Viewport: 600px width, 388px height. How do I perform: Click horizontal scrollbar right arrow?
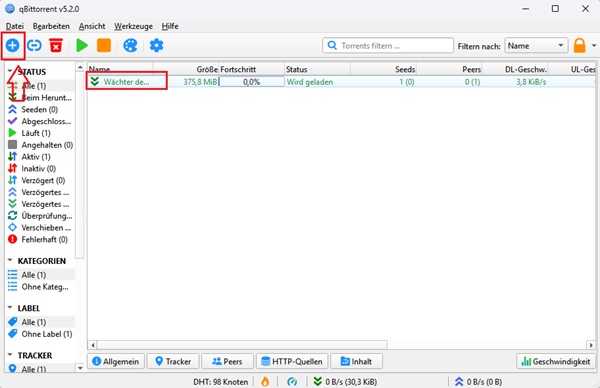click(591, 345)
